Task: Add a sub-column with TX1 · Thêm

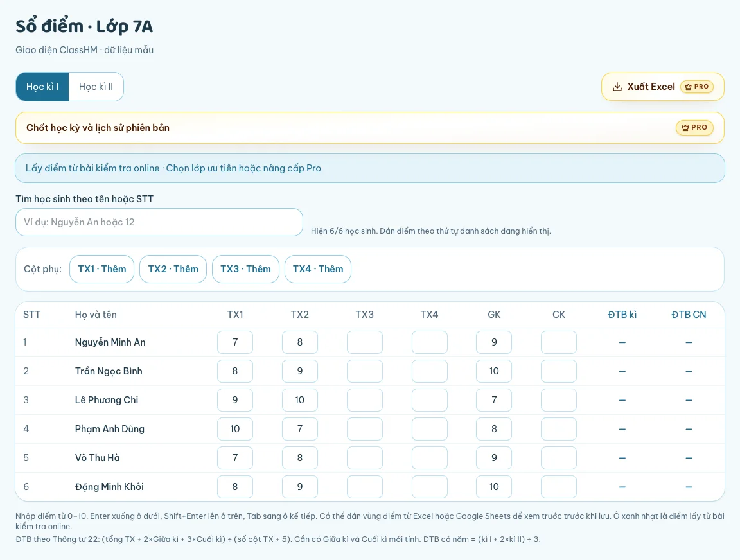Action: click(x=102, y=269)
